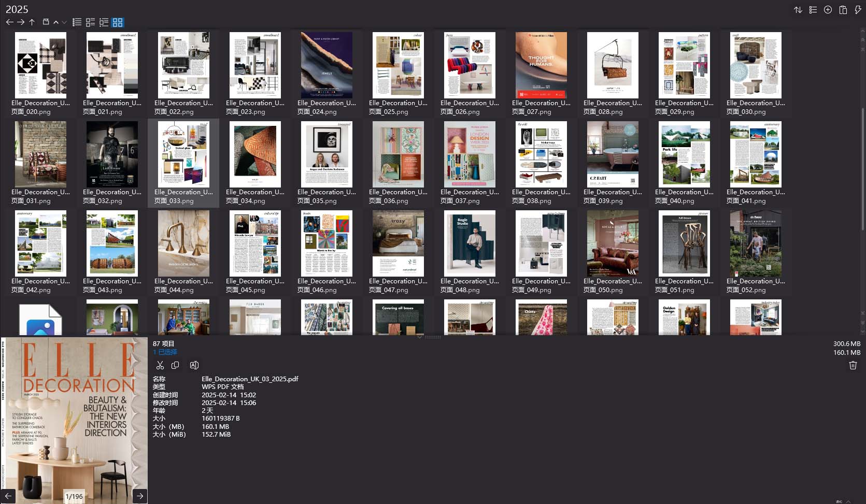This screenshot has width=866, height=504.
Task: Select the Rename icon in details panel
Action: tap(194, 365)
